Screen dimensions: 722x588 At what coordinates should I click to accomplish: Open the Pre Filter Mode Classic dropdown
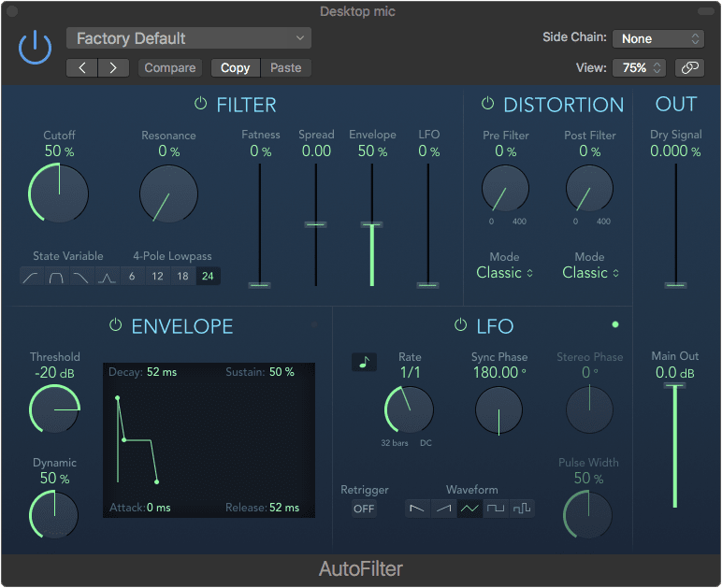pos(505,273)
